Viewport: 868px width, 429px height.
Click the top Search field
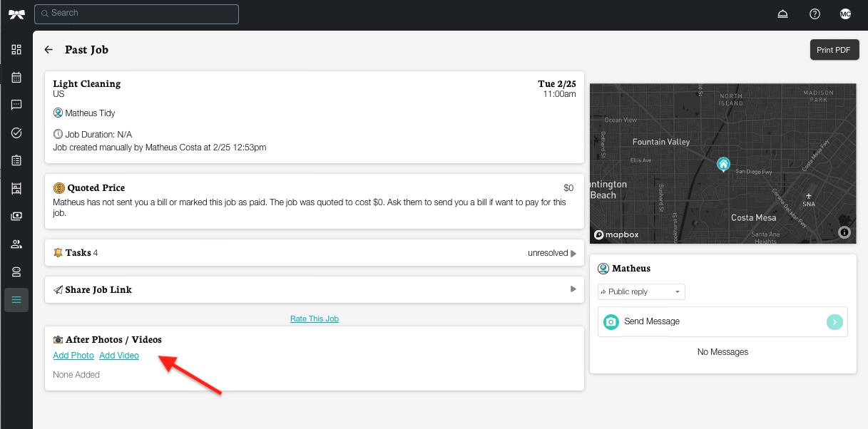point(136,14)
